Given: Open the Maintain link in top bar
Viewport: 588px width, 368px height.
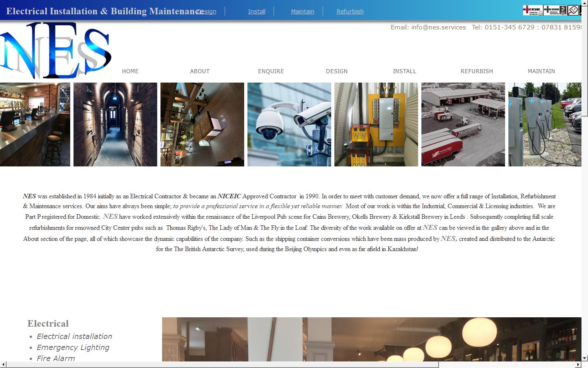Looking at the screenshot, I should 302,11.
